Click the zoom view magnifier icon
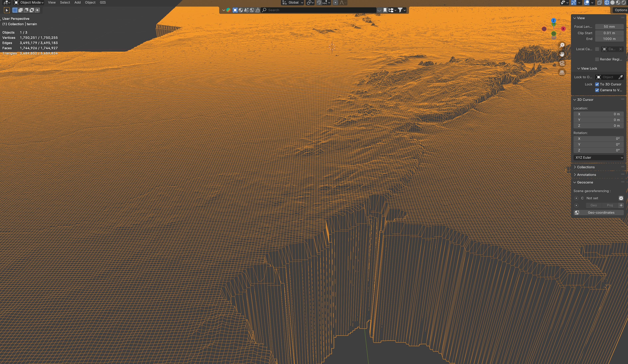628x364 pixels. (562, 45)
